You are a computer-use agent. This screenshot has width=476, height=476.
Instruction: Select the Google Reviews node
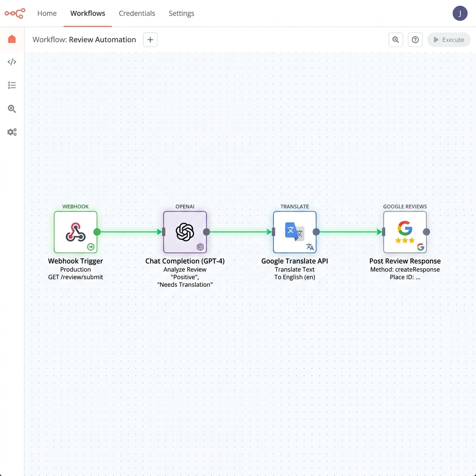pyautogui.click(x=405, y=232)
